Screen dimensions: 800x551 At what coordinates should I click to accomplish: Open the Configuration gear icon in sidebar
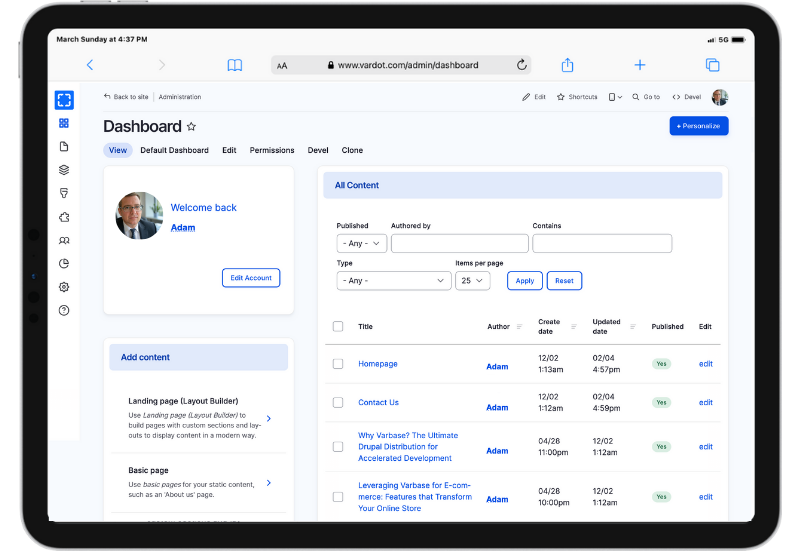point(64,287)
